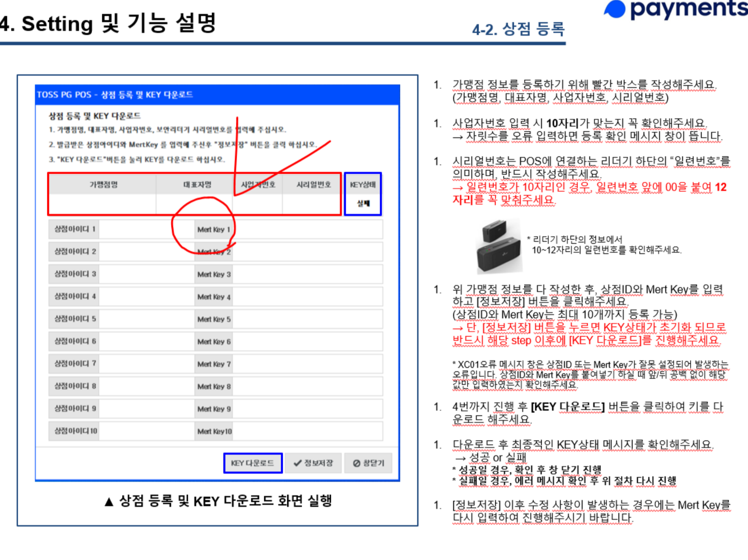Click the 4. Setting 및 기능 설명 title

108,23
